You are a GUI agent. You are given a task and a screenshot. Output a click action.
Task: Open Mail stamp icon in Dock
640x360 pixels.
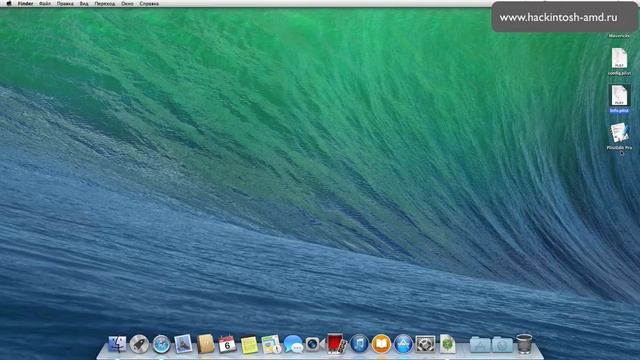pyautogui.click(x=183, y=344)
